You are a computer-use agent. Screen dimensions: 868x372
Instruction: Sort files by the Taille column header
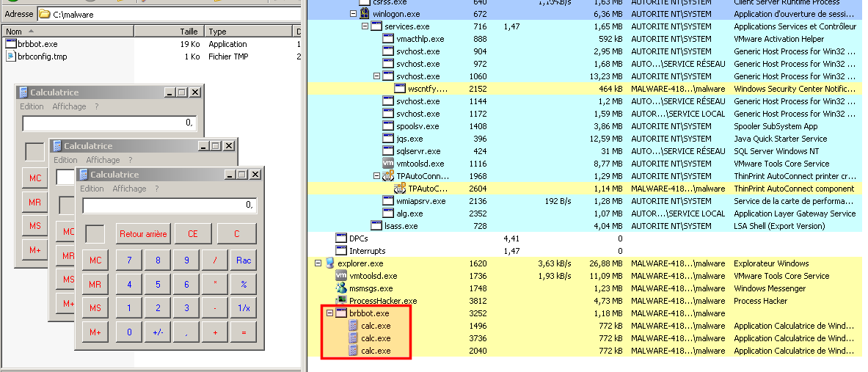pos(189,32)
